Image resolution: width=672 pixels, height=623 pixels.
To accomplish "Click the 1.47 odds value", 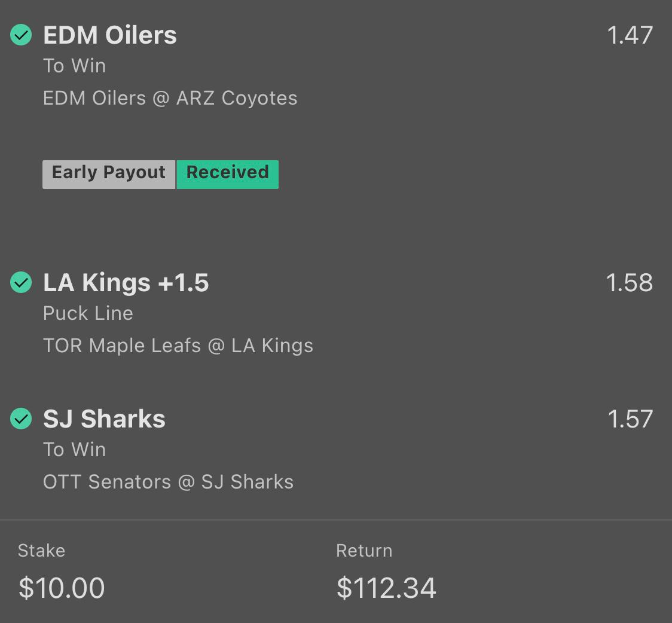I will click(630, 35).
